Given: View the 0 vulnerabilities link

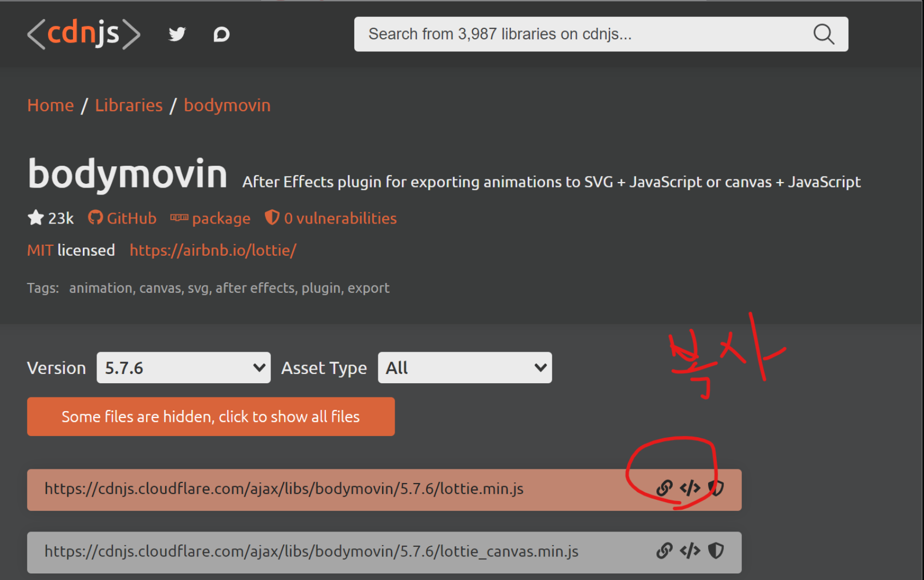Looking at the screenshot, I should pyautogui.click(x=340, y=218).
